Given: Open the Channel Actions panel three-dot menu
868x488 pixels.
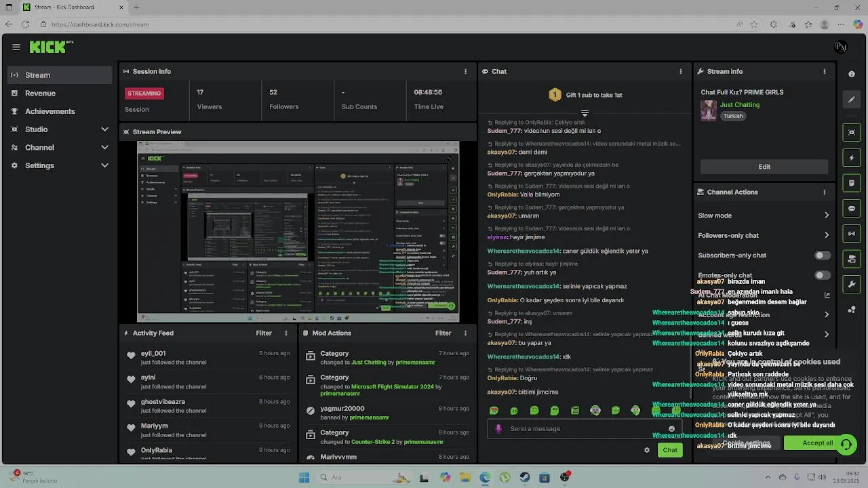Looking at the screenshot, I should [x=825, y=192].
